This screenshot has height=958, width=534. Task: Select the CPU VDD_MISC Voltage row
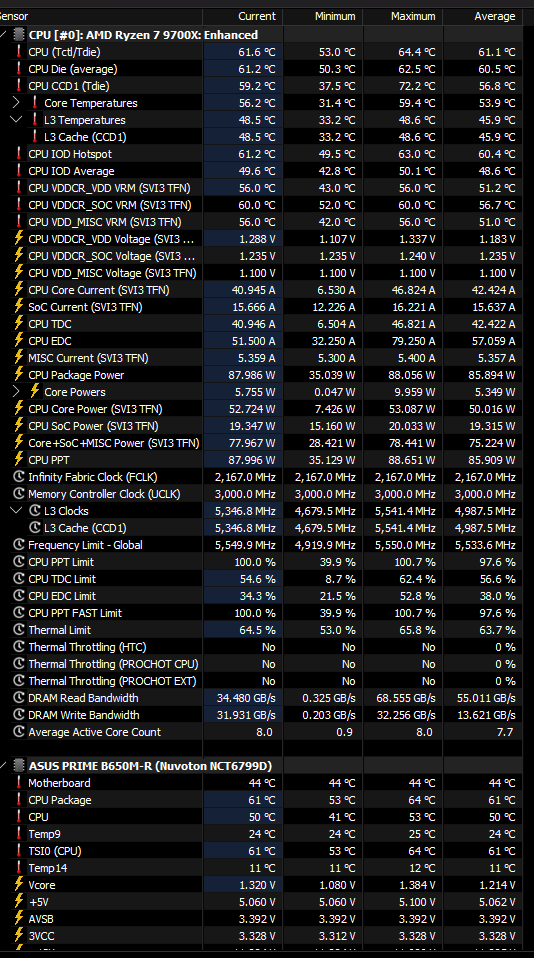click(x=262, y=273)
